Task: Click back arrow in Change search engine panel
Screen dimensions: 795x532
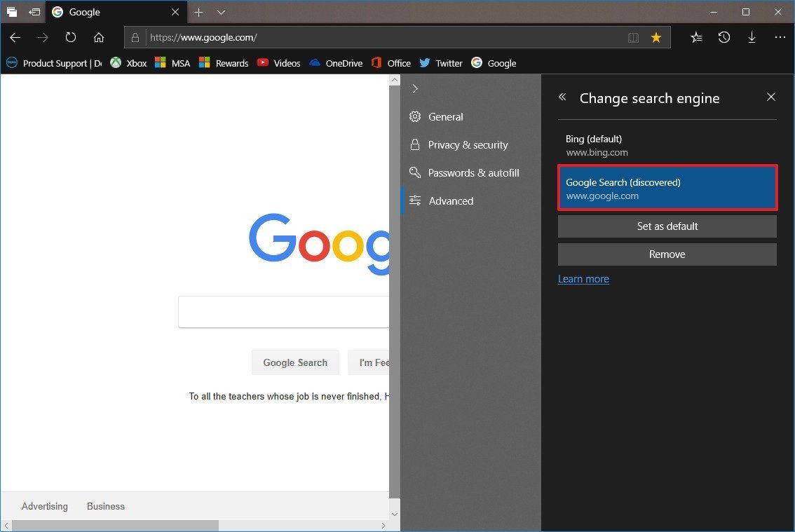Action: click(562, 97)
